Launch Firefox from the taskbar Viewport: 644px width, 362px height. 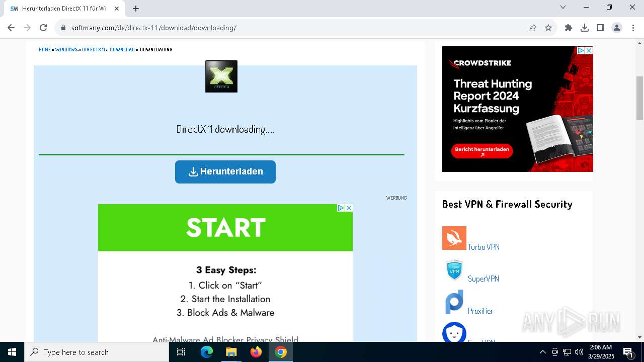[x=256, y=352]
